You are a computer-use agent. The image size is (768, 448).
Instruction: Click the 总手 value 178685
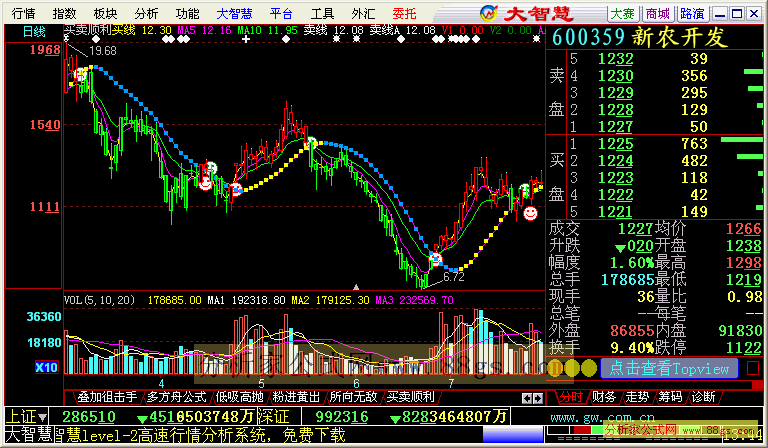pos(627,280)
